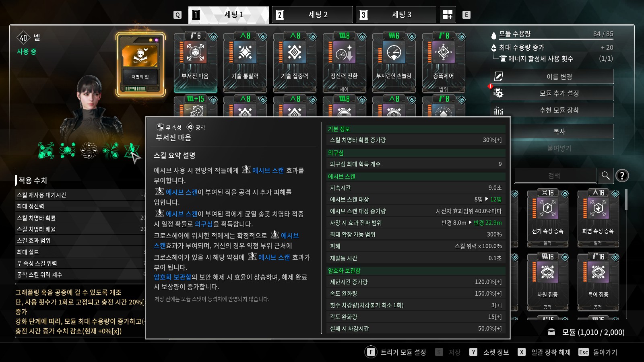This screenshot has width=644, height=362.
Task: Select the 부서진 마음 module card
Action: point(195,62)
